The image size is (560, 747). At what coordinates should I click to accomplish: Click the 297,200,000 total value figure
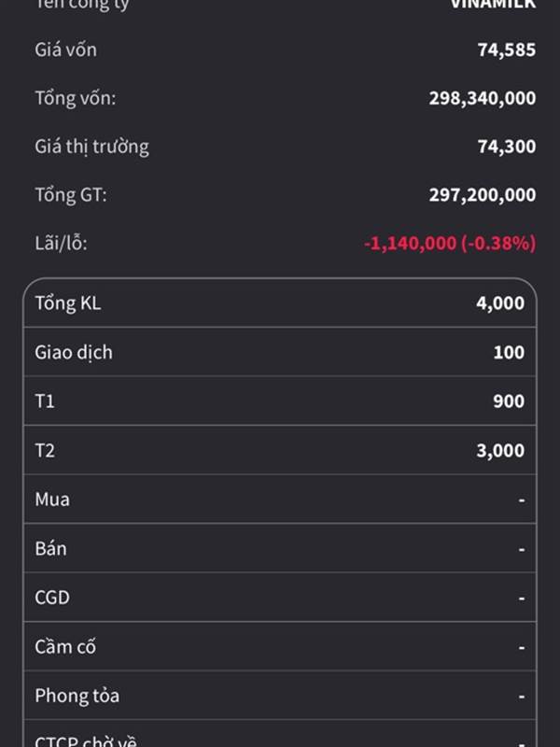click(x=483, y=195)
